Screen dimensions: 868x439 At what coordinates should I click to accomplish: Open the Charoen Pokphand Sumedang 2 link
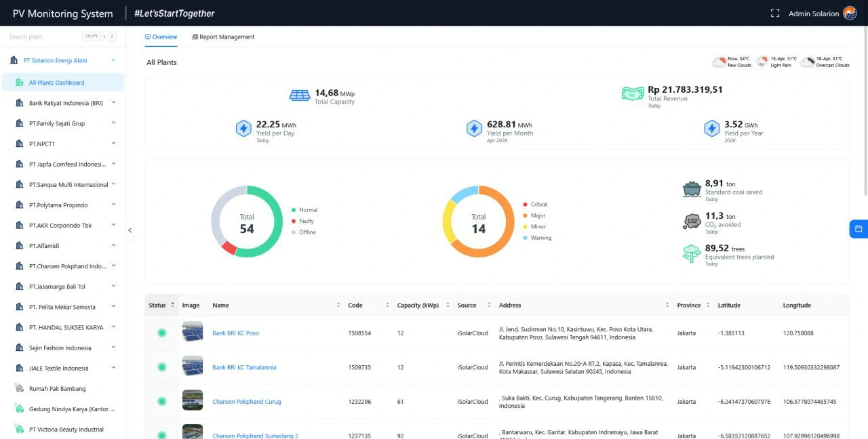tap(255, 436)
